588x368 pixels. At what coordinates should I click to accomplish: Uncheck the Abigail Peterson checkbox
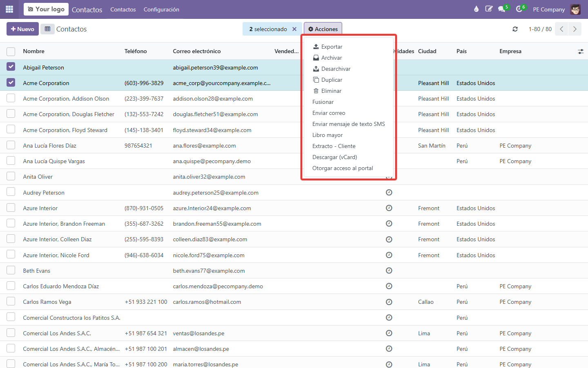[11, 67]
